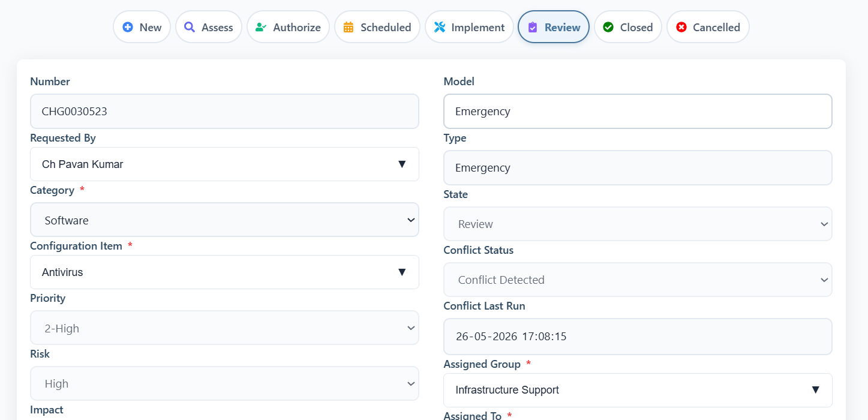This screenshot has height=420, width=868.
Task: Click the Model field showing Emergency
Action: pos(638,111)
